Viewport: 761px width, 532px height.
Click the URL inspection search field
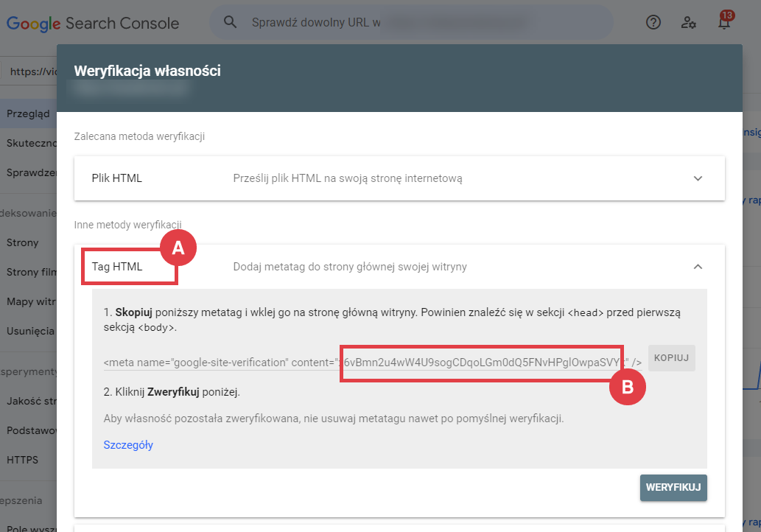411,22
